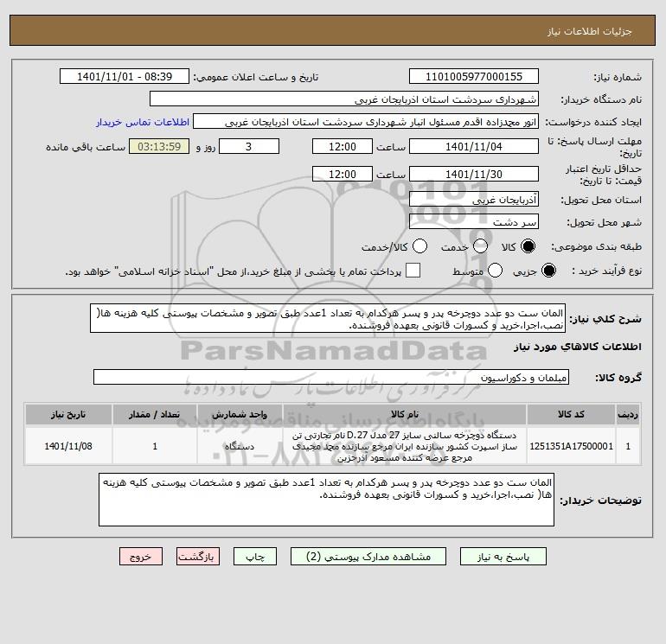
Task: Click the واحد شمارش column header
Action: (x=240, y=414)
